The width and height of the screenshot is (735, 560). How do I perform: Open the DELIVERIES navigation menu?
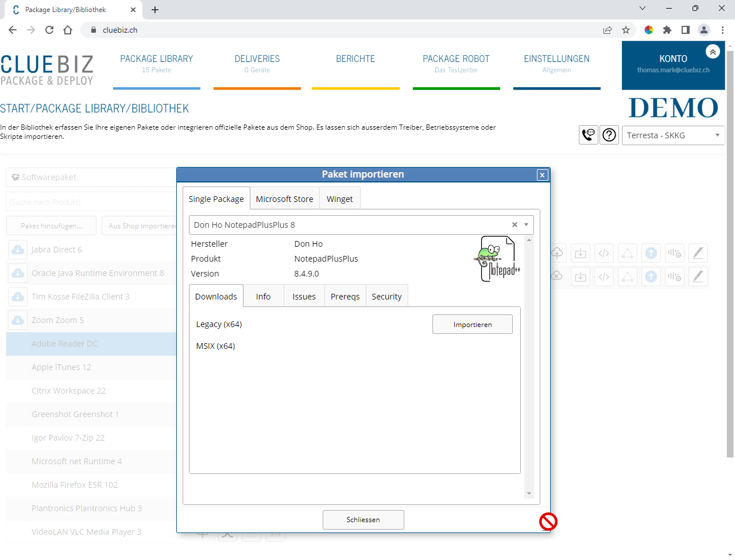point(257,64)
